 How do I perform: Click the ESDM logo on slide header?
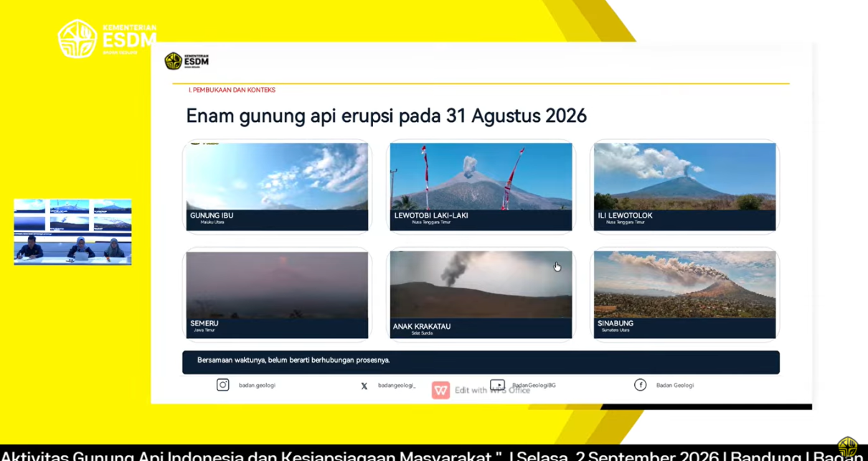[x=187, y=61]
